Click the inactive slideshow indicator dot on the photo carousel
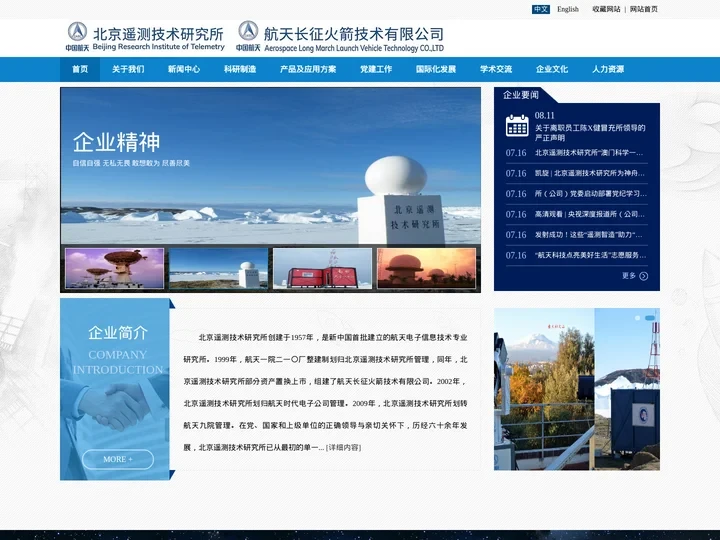720x540 pixels. click(637, 318)
